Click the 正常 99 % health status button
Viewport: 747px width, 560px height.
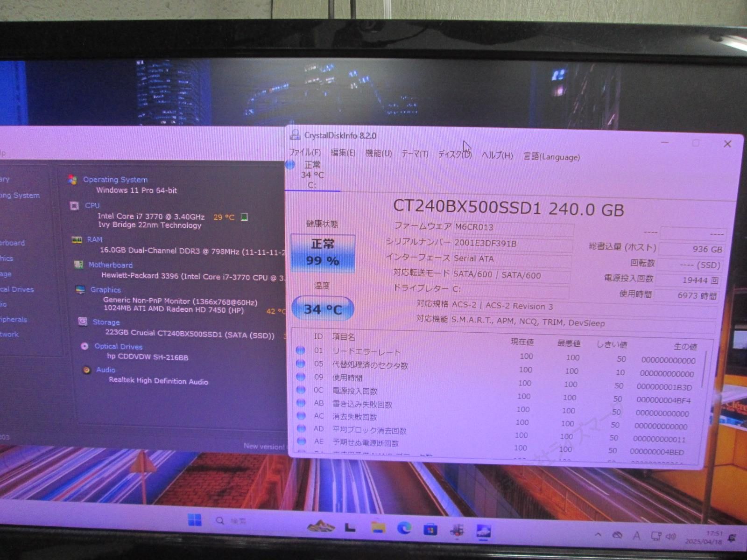323,253
